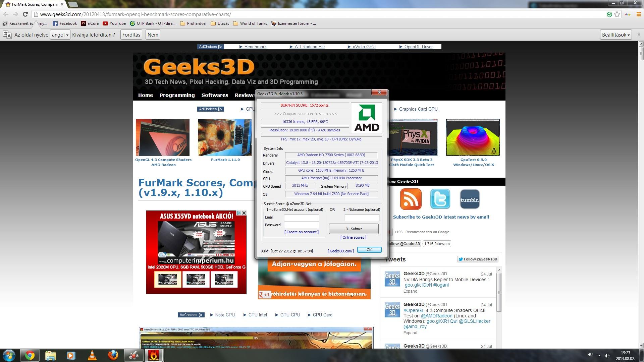The width and height of the screenshot is (644, 362).
Task: Click the Graphics Card GPU ad link
Action: pos(416,109)
